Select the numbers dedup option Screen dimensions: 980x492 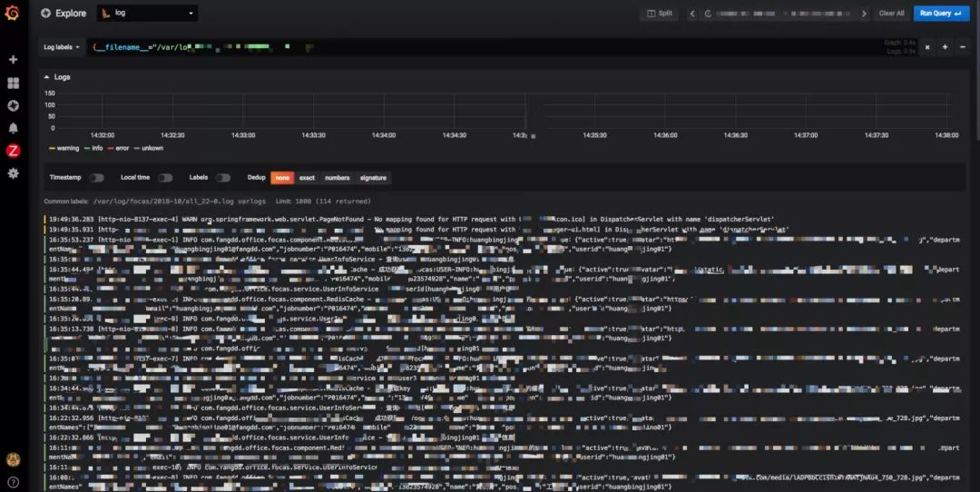[337, 178]
